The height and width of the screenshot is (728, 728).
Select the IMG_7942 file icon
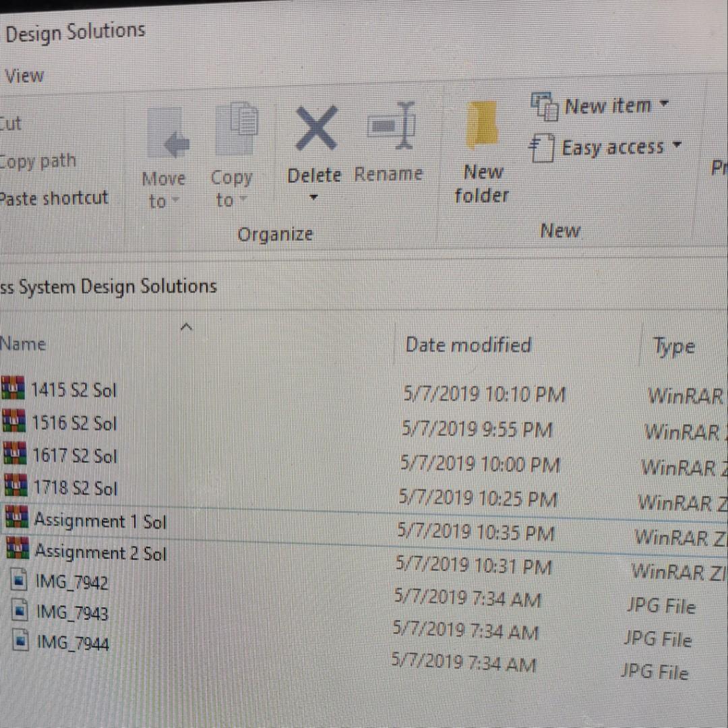pos(21,580)
